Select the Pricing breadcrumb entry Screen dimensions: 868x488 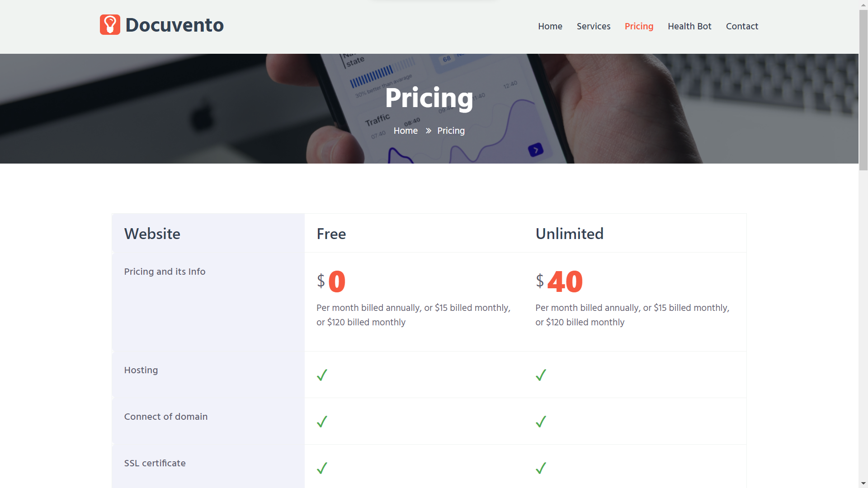point(451,131)
